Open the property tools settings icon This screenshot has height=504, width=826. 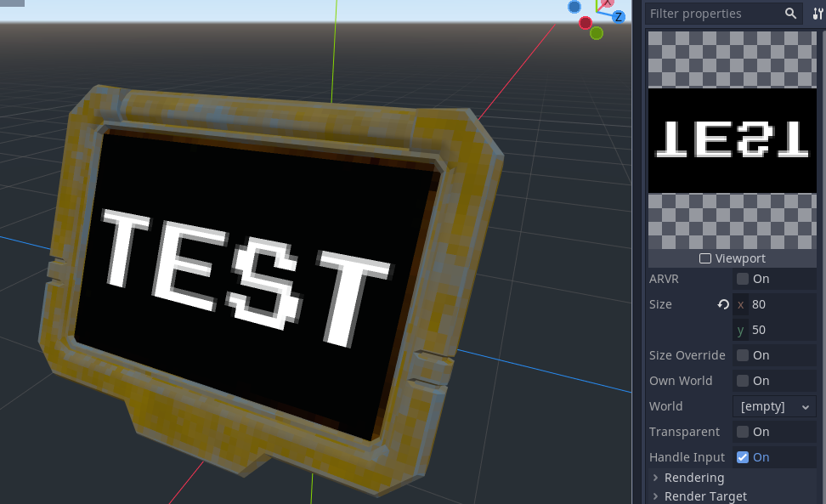point(818,14)
